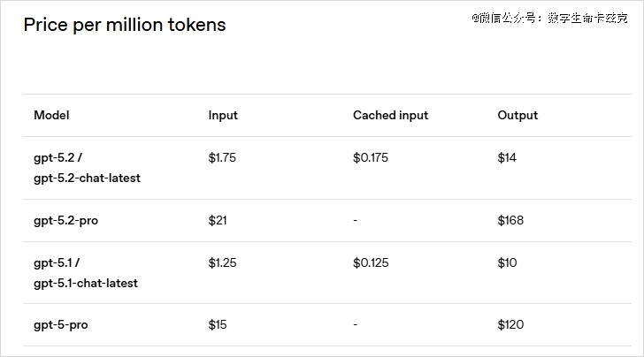Image resolution: width=644 pixels, height=357 pixels.
Task: Select the $15 input price
Action: pyautogui.click(x=218, y=324)
